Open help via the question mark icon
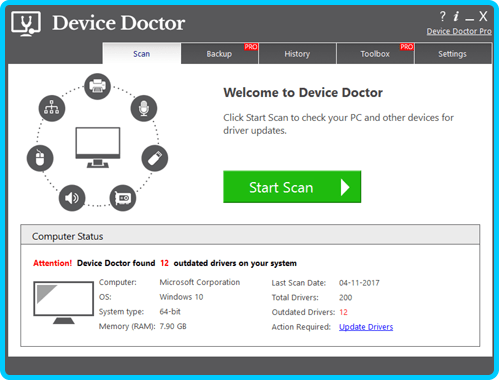The image size is (499, 380). [x=442, y=16]
